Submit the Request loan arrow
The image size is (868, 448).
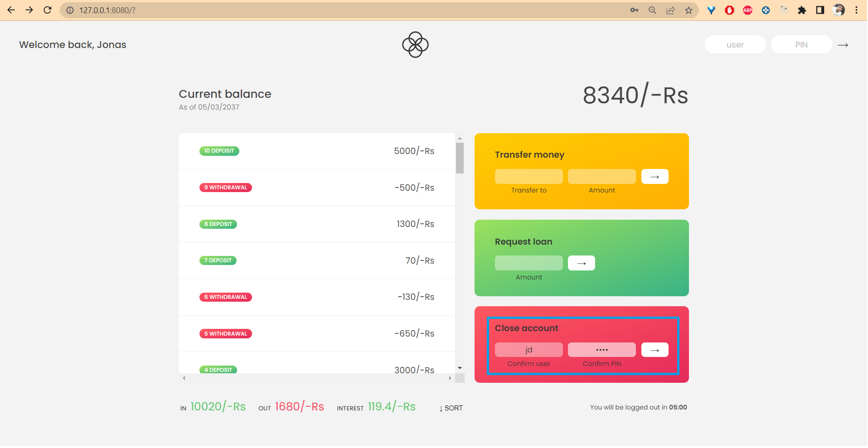coord(582,263)
